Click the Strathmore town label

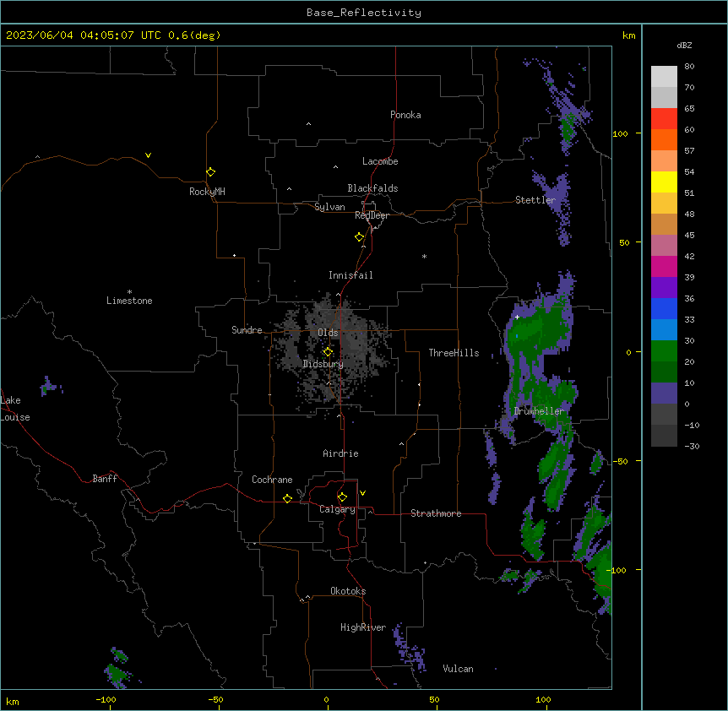point(436,513)
